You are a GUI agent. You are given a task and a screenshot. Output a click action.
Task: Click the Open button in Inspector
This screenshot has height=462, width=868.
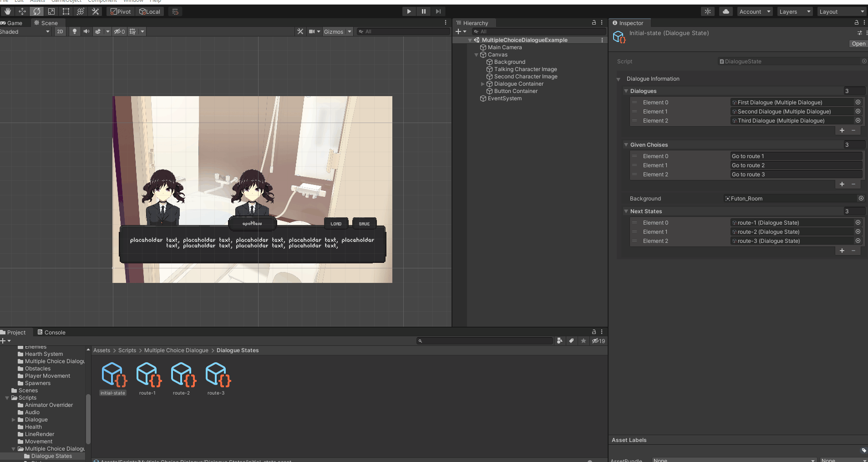coord(858,44)
